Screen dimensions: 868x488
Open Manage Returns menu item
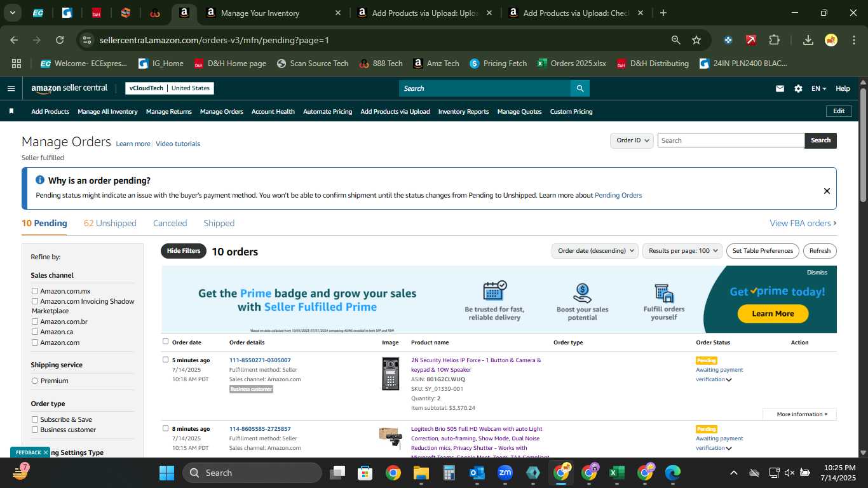click(x=168, y=111)
